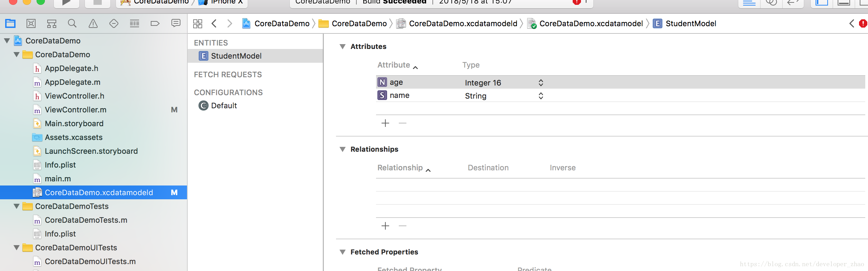Open Main.storyboard file

(74, 123)
